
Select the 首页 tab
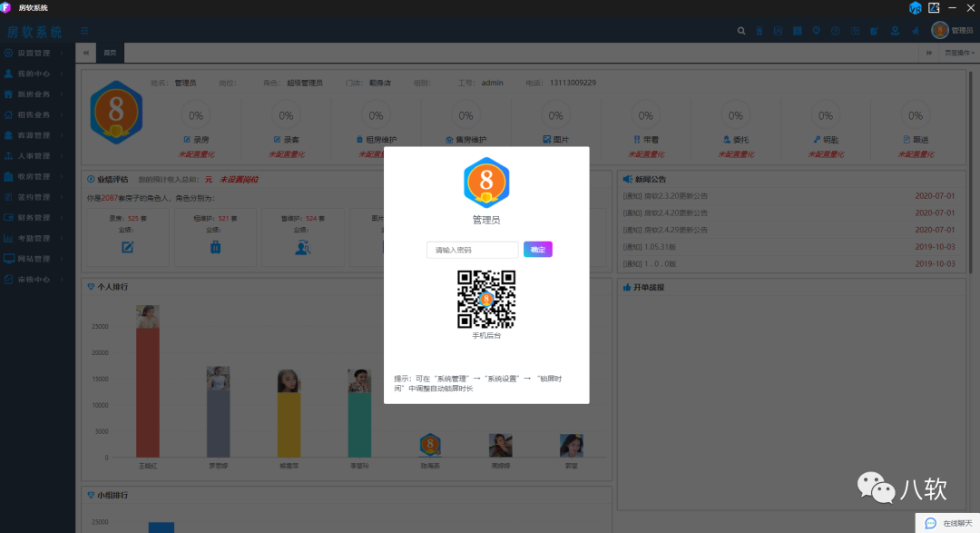110,54
